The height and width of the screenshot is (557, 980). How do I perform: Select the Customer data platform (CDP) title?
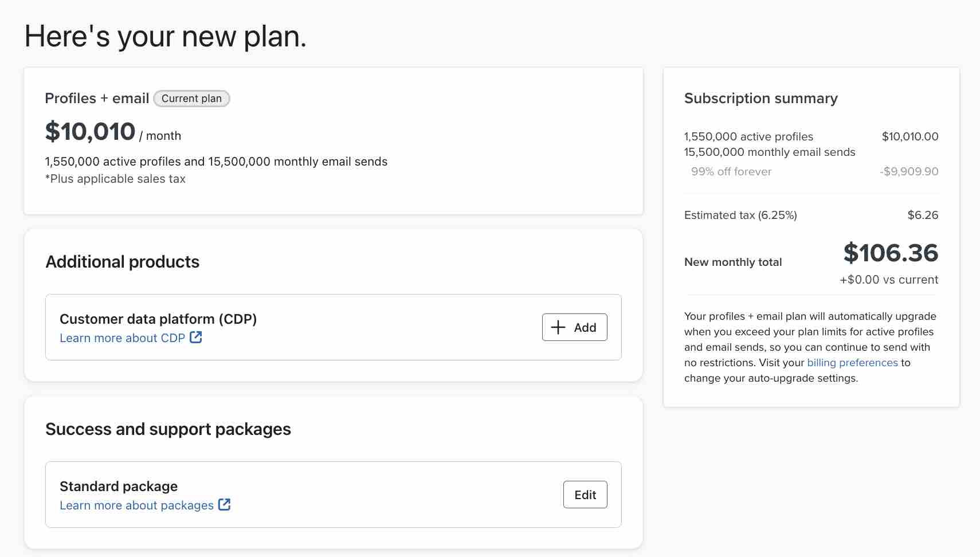pos(158,319)
